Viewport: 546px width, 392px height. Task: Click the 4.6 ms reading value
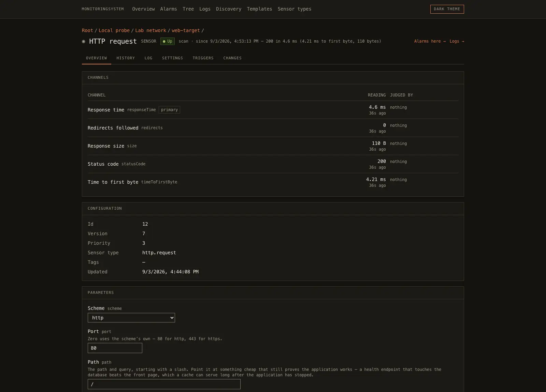tap(377, 107)
